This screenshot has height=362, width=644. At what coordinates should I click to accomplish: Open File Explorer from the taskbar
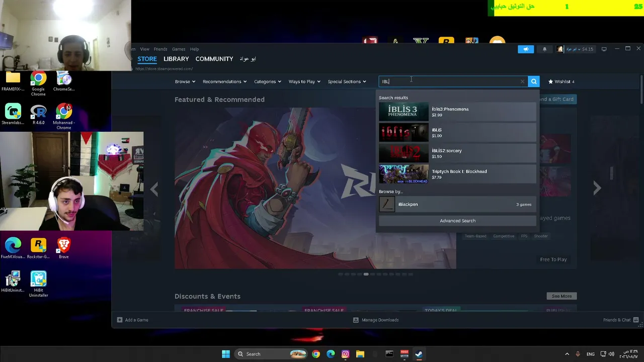pyautogui.click(x=360, y=354)
